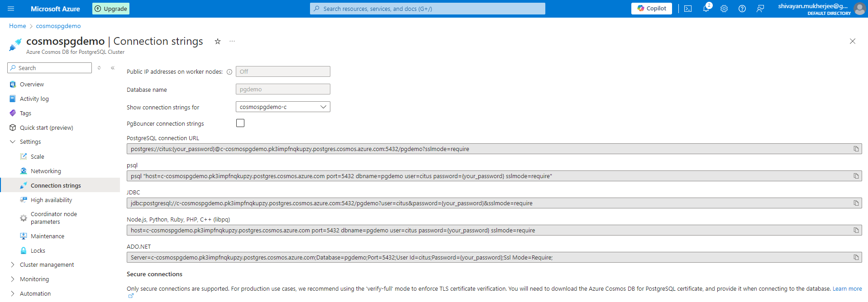Copy the libpq connection string
The width and height of the screenshot is (868, 302).
(856, 230)
